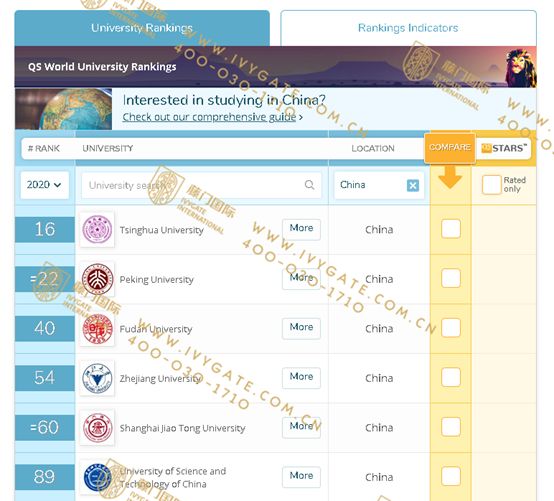Click the Tsinghua University logo
The width and height of the screenshot is (554, 501).
[97, 229]
